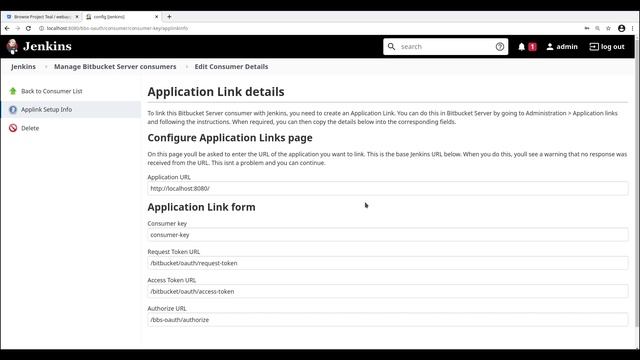Click the red notification count badge
The width and height of the screenshot is (640, 360).
[532, 47]
